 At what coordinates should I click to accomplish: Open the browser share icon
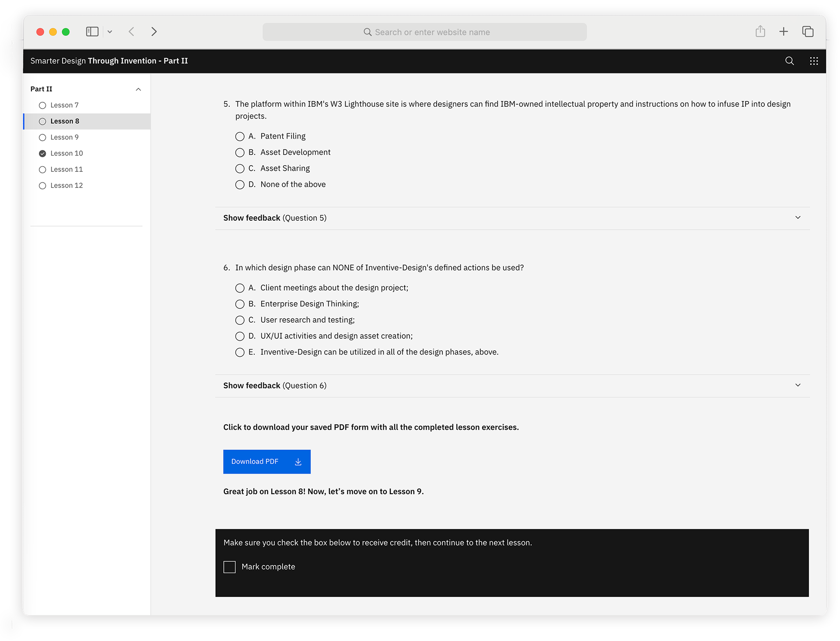tap(760, 31)
